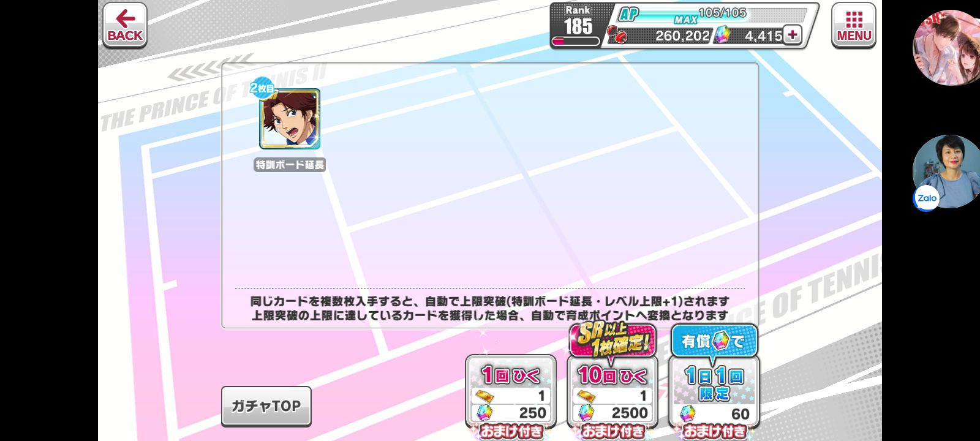
Task: Go to ガチャTOP
Action: (x=266, y=406)
